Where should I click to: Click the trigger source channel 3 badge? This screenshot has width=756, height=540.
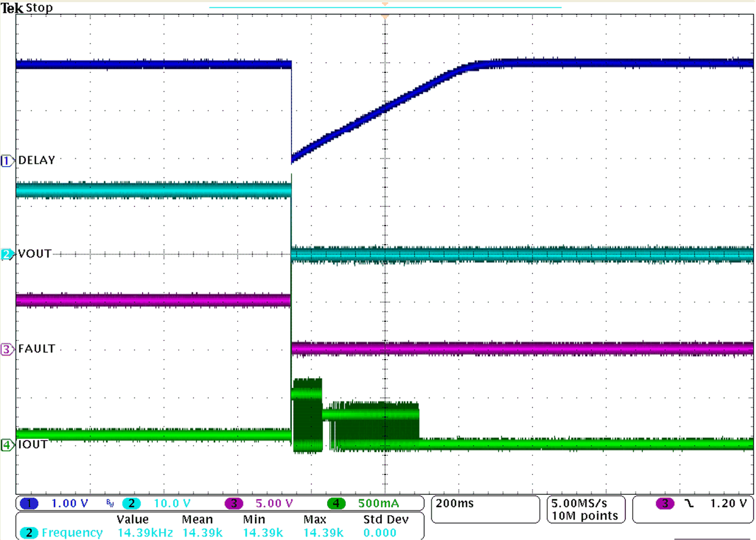[x=665, y=503]
